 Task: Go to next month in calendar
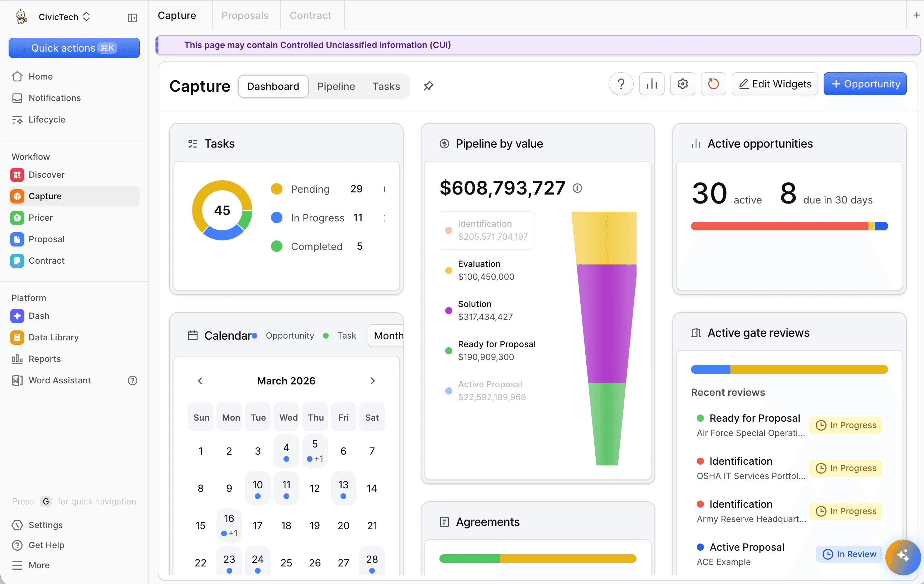coord(372,381)
